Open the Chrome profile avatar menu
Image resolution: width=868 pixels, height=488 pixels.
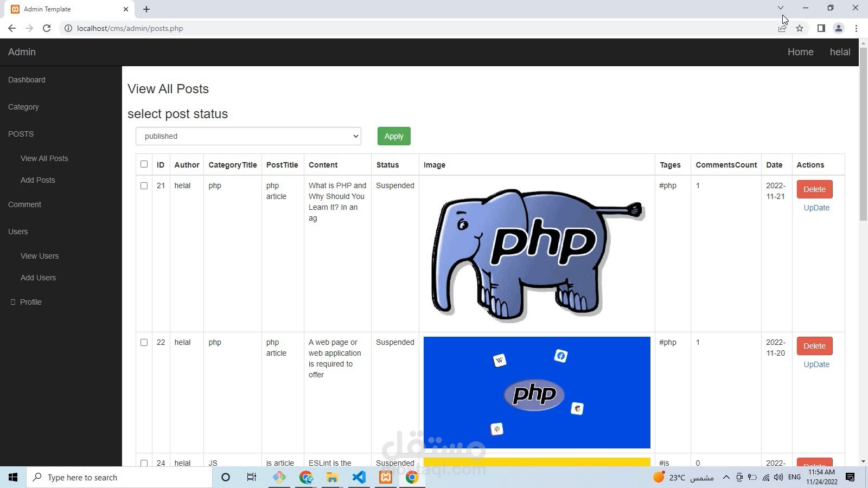(839, 28)
